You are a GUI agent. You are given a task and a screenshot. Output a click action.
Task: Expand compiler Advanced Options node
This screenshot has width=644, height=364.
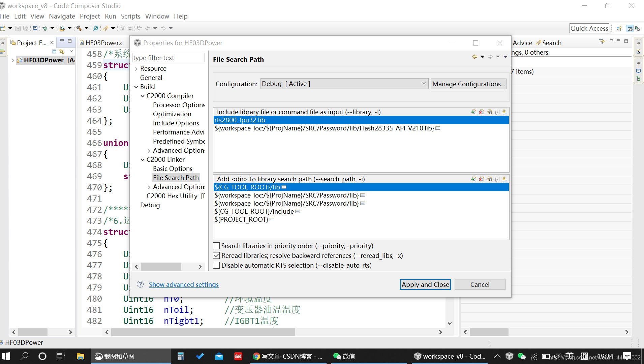coord(149,151)
